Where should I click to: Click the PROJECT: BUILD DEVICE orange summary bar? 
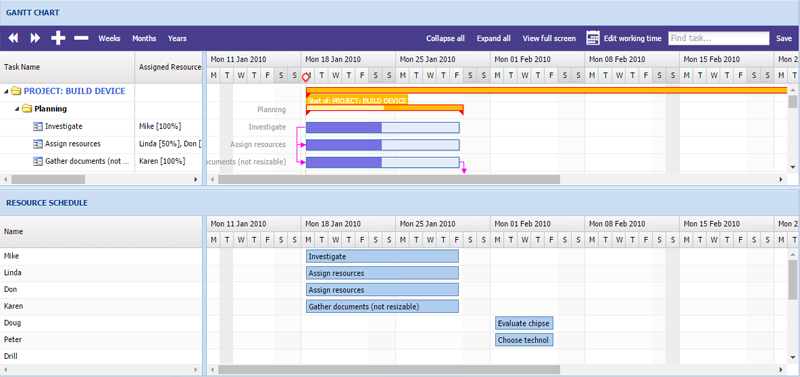[x=546, y=90]
